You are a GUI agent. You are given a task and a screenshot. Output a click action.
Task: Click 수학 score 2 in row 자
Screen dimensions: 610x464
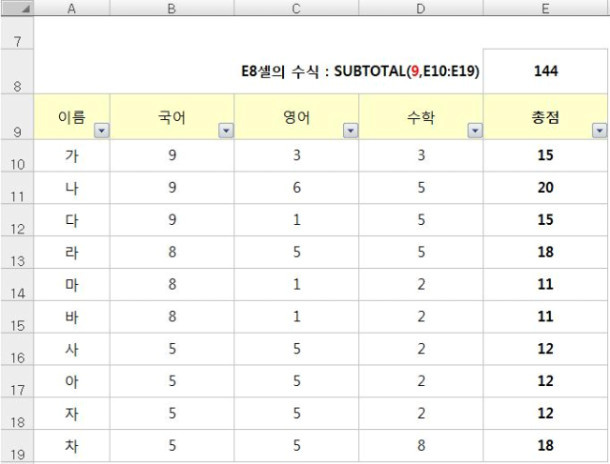[421, 414]
